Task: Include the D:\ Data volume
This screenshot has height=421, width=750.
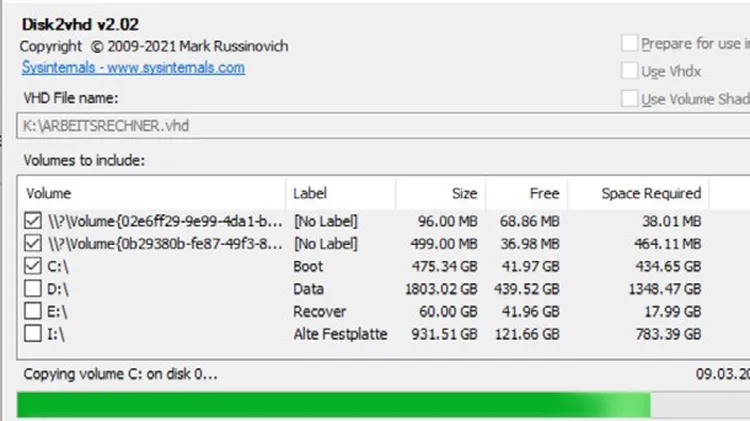Action: (33, 289)
